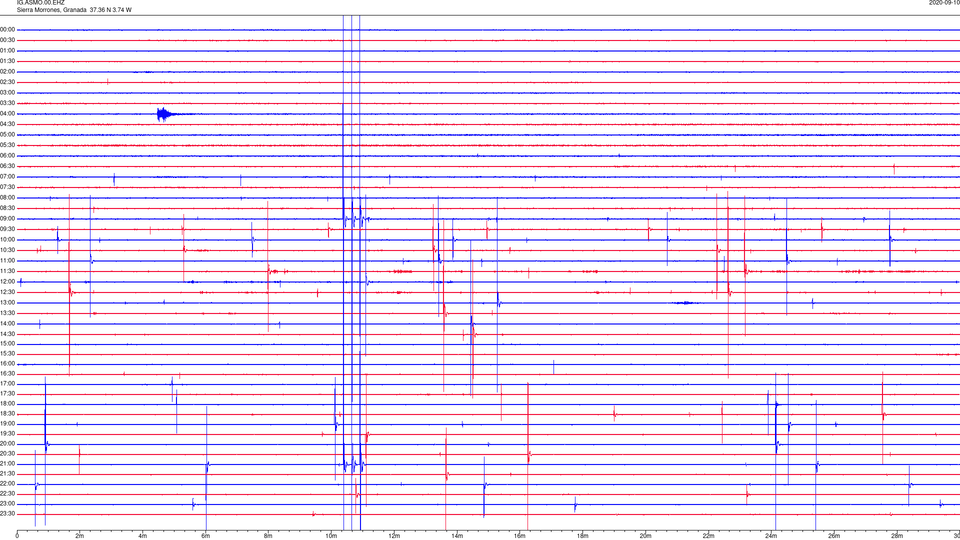Select the 18:00 time label
The width and height of the screenshot is (960, 540).
point(8,403)
